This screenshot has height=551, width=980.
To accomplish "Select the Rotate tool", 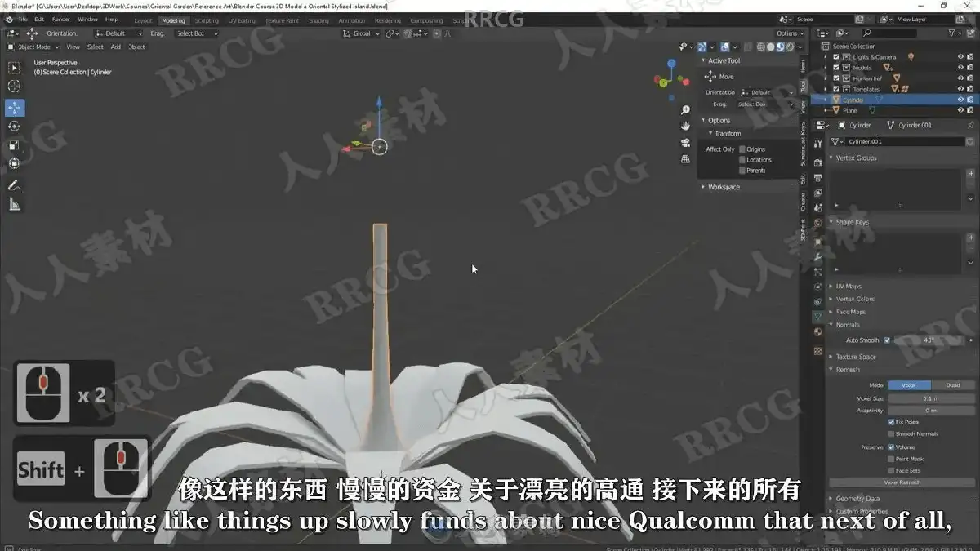I will click(x=14, y=127).
